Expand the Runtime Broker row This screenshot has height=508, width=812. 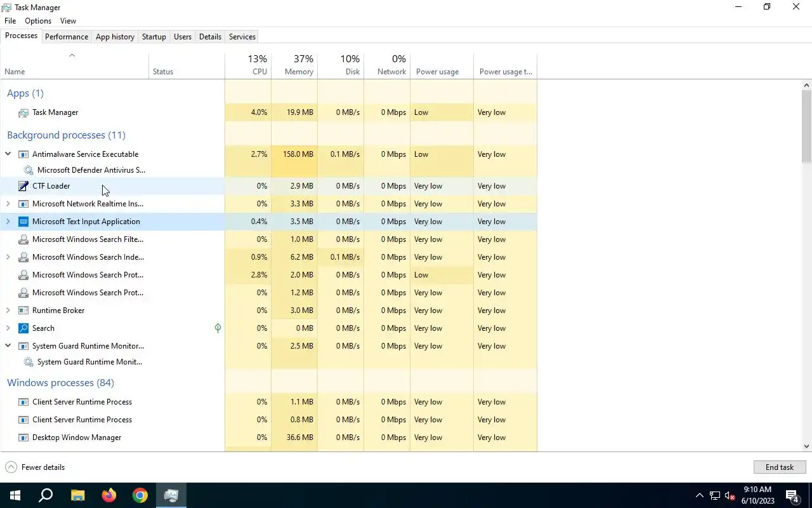coord(8,311)
